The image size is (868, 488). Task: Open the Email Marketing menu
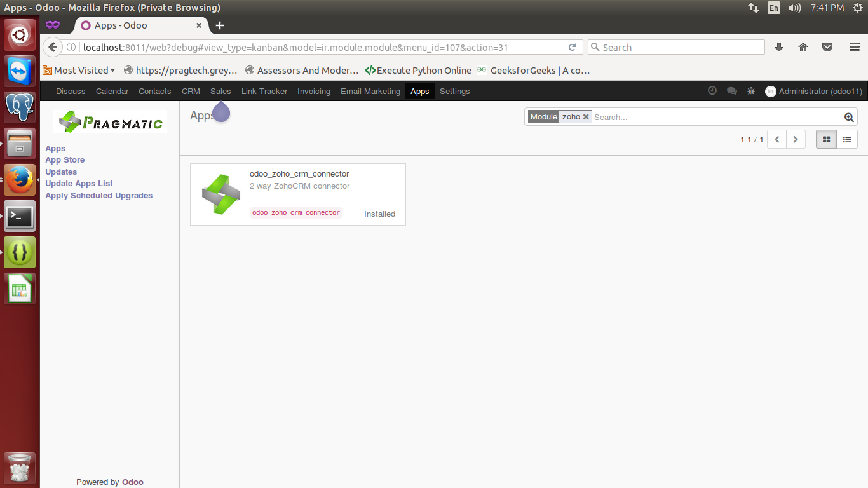[370, 91]
